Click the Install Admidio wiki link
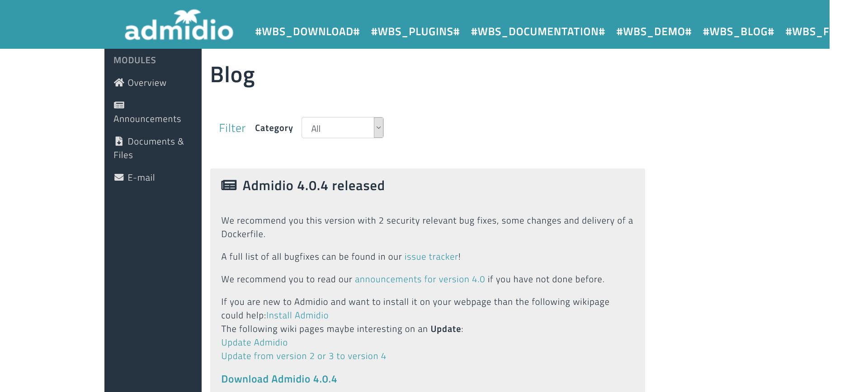Screen dimensions: 868x392 297,316
